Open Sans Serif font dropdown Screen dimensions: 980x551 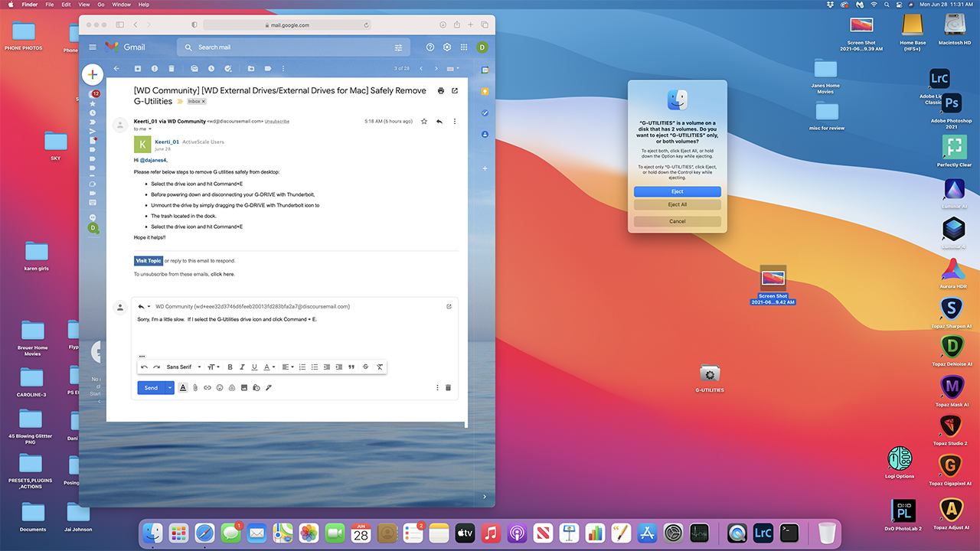coord(184,367)
